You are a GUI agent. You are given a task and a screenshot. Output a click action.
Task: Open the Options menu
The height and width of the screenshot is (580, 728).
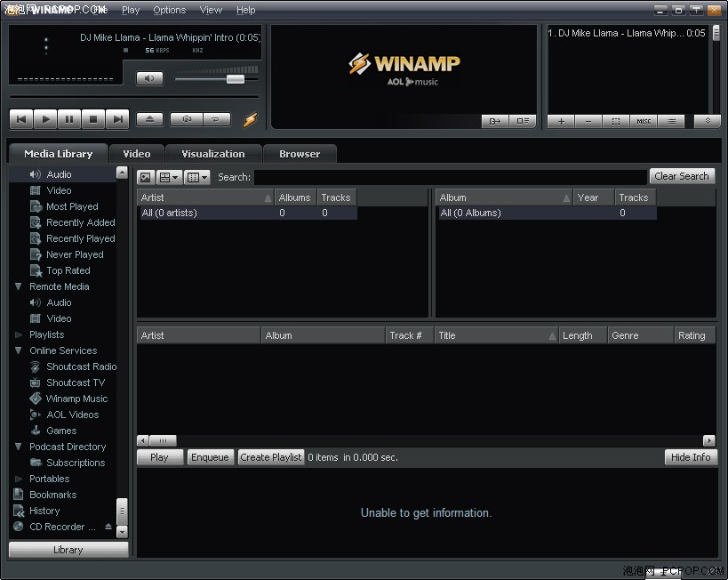(170, 10)
